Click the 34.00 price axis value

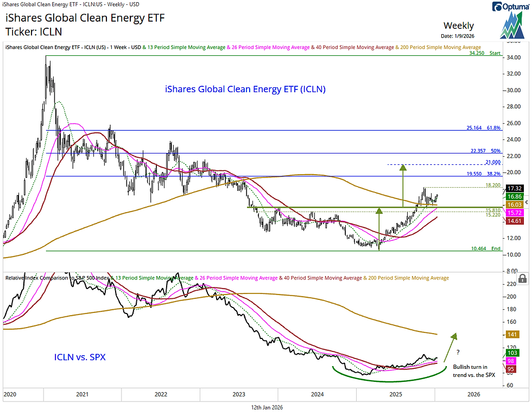[x=514, y=57]
